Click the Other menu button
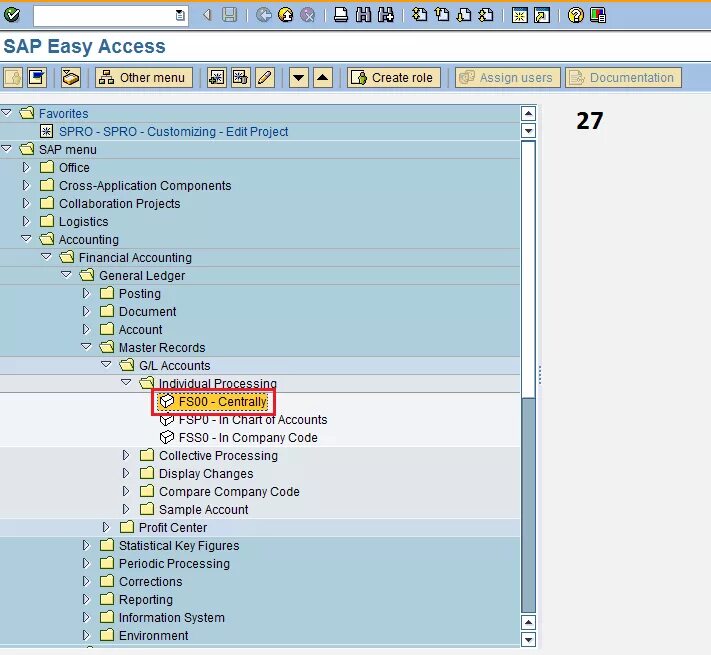The width and height of the screenshot is (711, 655). (144, 78)
